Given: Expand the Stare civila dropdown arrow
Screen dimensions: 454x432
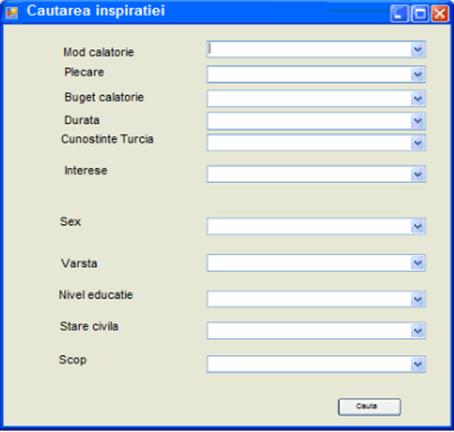Looking at the screenshot, I should (x=418, y=331).
